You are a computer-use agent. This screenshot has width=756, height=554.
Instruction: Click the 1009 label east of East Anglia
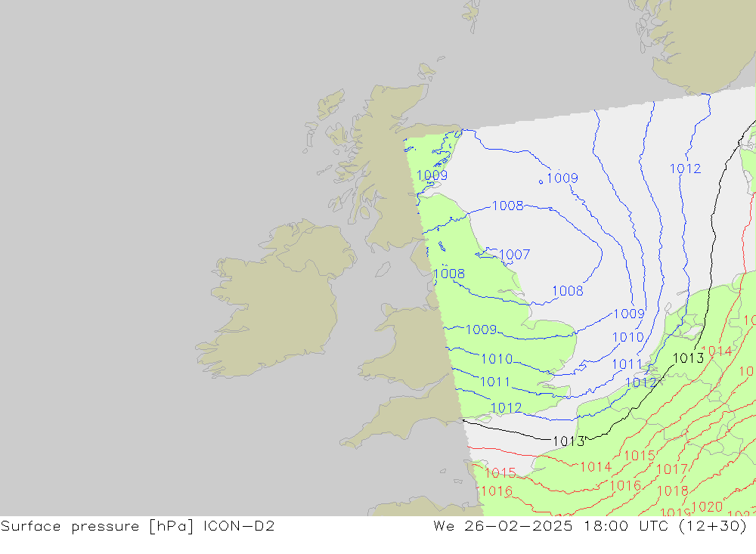[x=629, y=314]
